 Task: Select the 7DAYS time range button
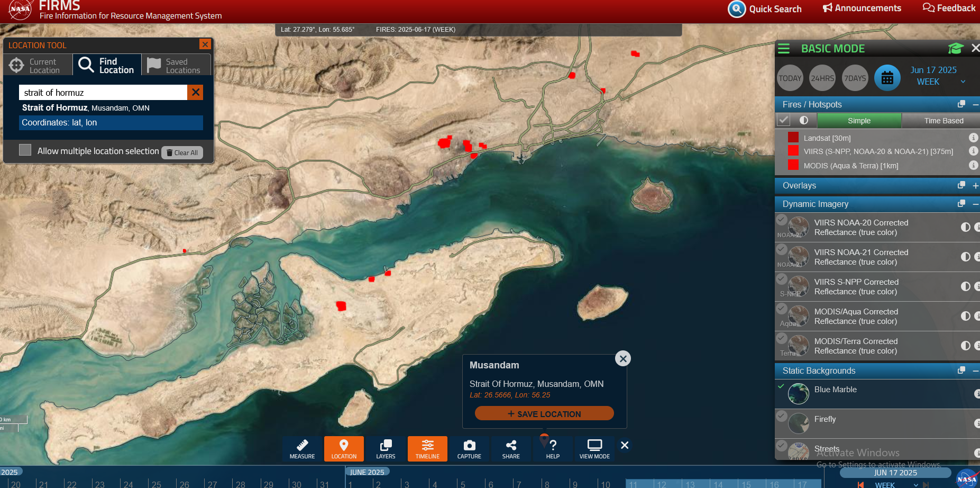[x=855, y=78]
